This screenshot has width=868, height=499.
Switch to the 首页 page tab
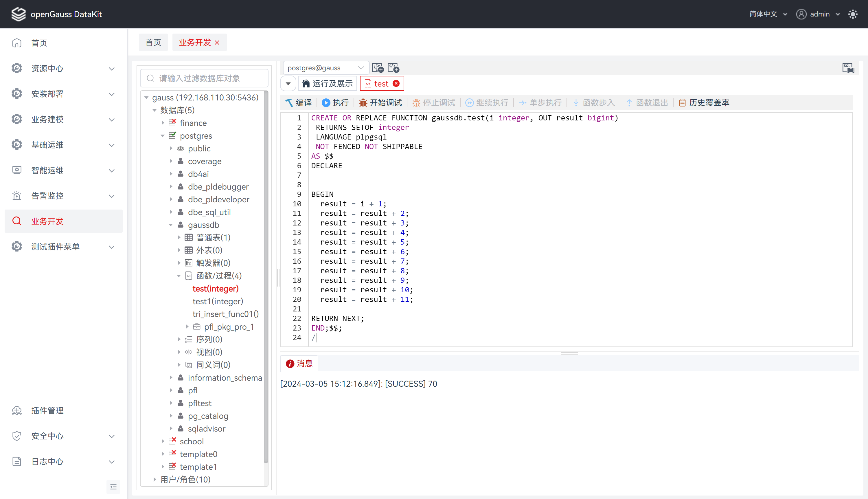pos(153,42)
